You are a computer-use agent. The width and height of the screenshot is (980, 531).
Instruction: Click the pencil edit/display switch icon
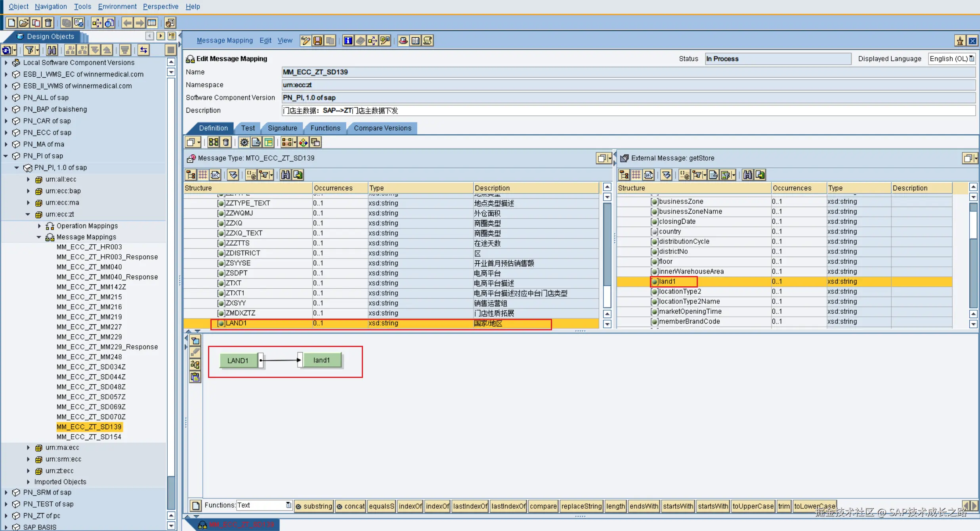click(305, 40)
